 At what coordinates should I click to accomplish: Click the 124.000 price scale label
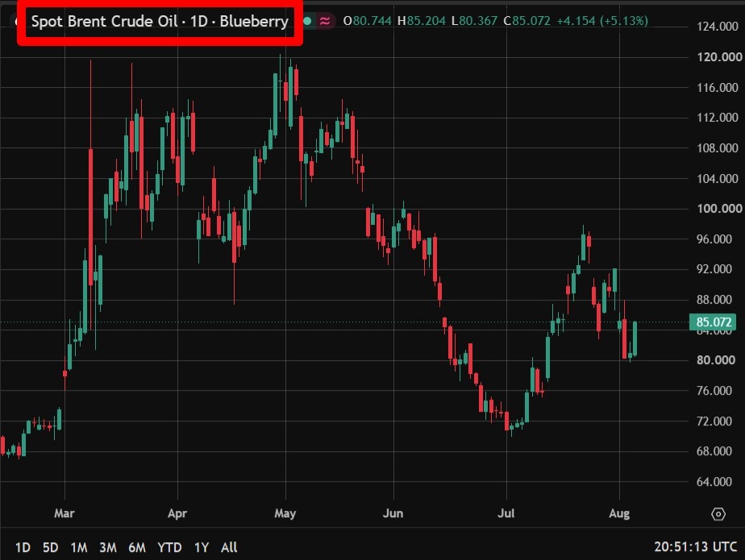pyautogui.click(x=717, y=27)
